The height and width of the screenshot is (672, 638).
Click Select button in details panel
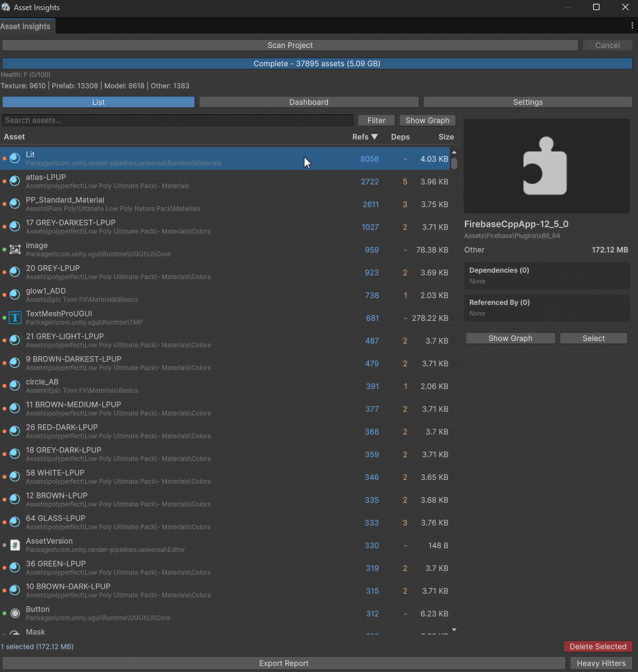(x=593, y=338)
